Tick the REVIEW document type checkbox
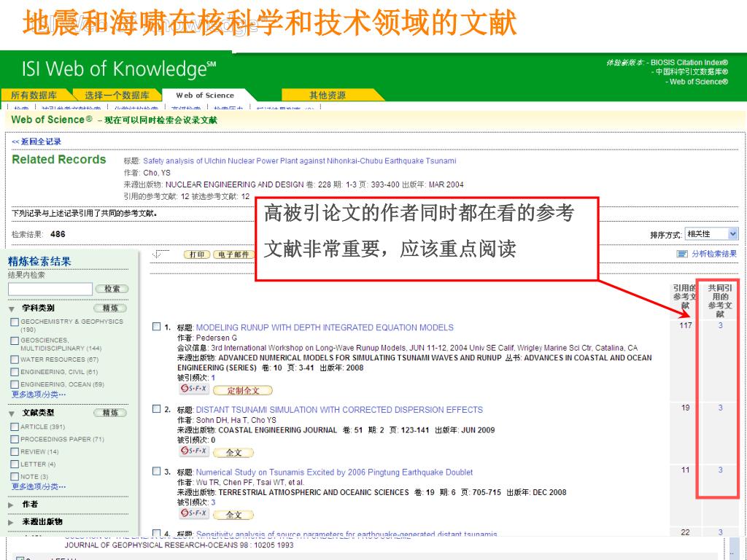747x560 pixels. coord(15,451)
